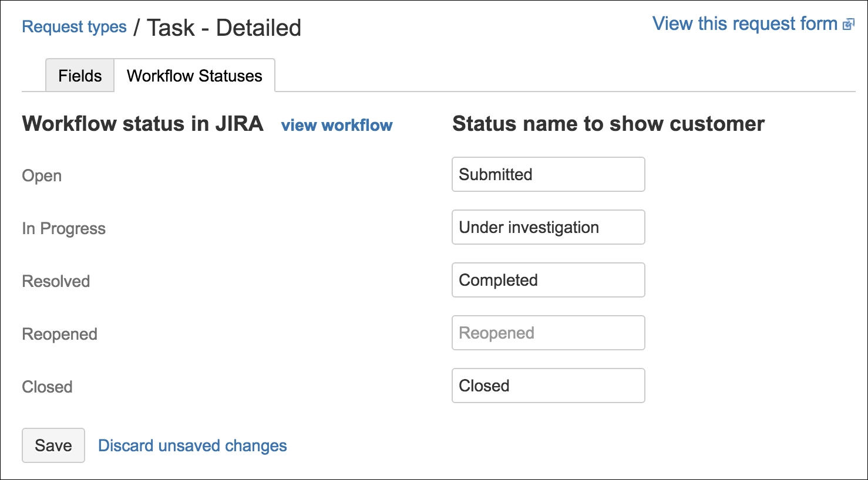Navigate back using the 'Request types' breadcrumb
Screen dimensions: 868x480
tap(74, 26)
